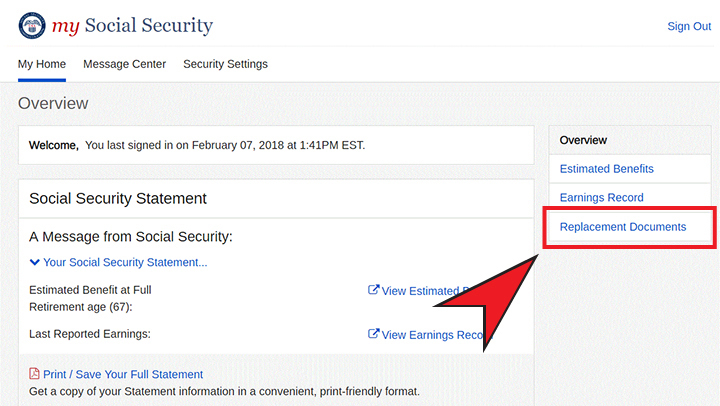Click external-link icon beside View Earnings Record

(374, 334)
